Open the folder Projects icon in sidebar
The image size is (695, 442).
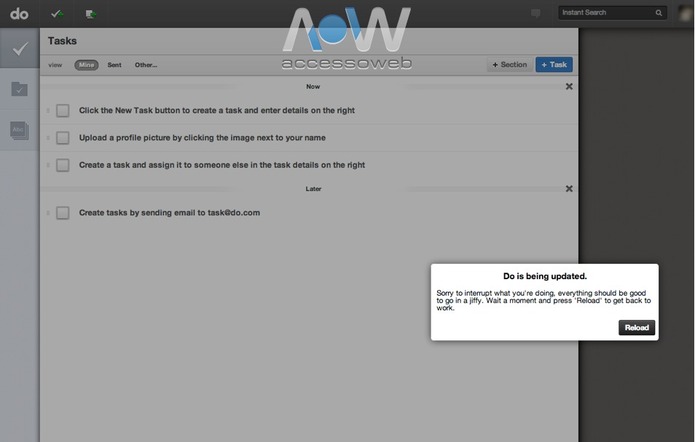point(19,89)
